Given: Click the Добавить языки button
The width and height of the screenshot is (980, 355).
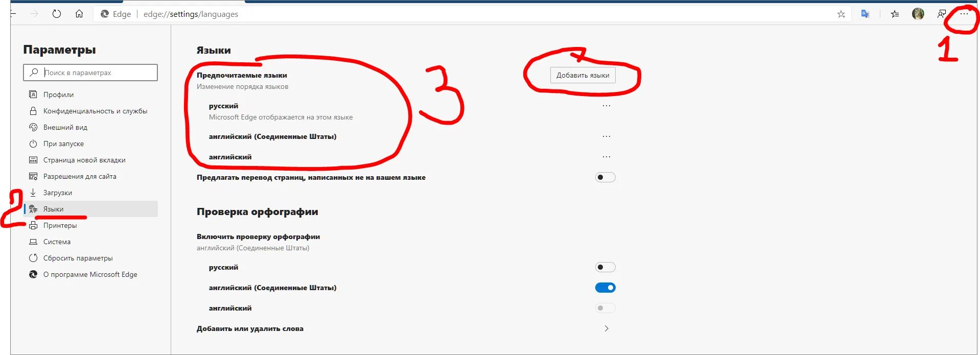Looking at the screenshot, I should pos(583,75).
